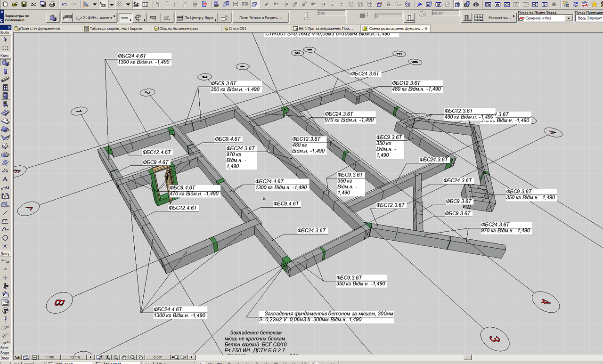Screen dimensions: 603x364
Task: Expand the grid snap options arrow
Action: pos(128,4)
